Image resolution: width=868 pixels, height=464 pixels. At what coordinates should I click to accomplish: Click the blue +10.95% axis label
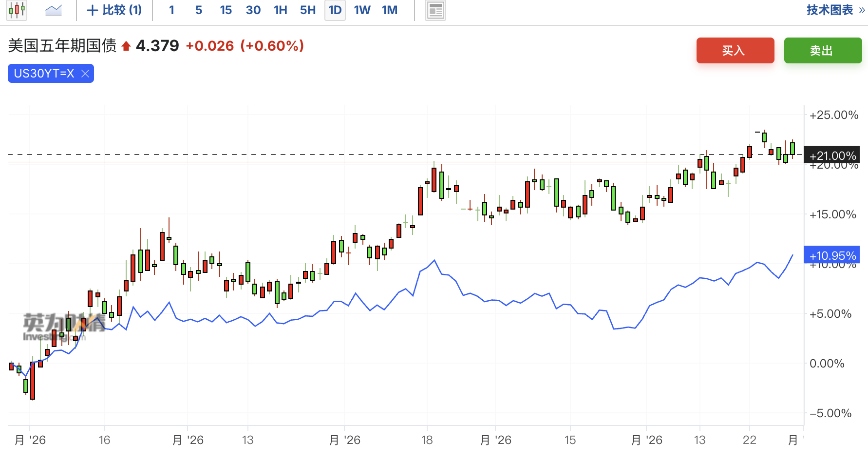click(832, 255)
